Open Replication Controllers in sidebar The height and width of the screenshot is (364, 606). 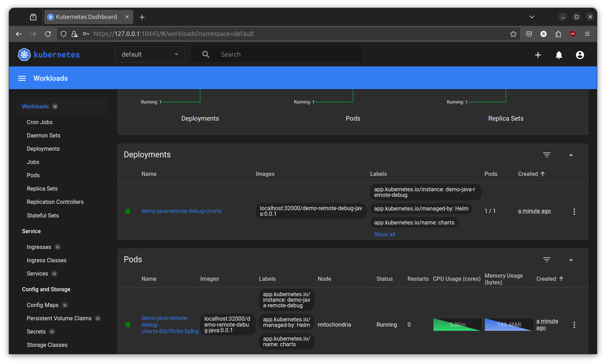click(x=55, y=202)
